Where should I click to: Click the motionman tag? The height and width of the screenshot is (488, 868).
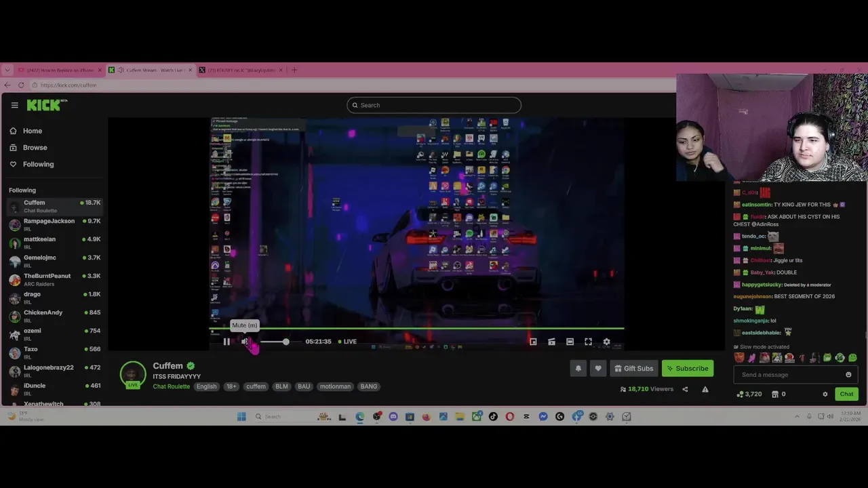(335, 386)
